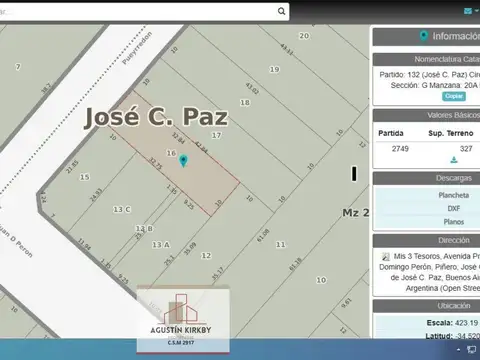This screenshot has height=360, width=480.
Task: Click the Agustín Kirkby logo thumbnail
Action: click(x=183, y=319)
